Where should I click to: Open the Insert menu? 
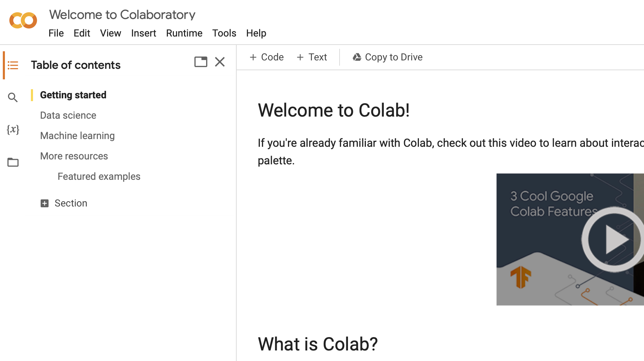[x=143, y=33]
